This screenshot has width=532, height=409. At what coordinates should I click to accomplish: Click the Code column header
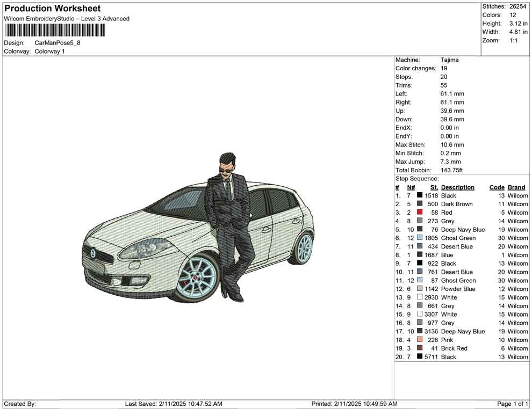[x=497, y=187]
